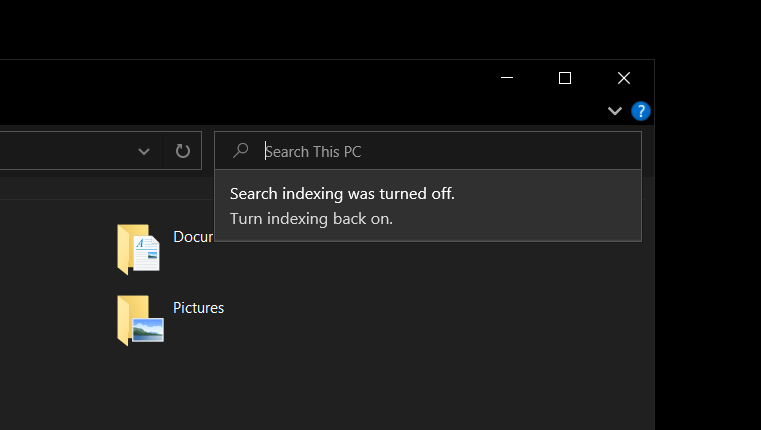Click inside the address bar path field

(60, 151)
